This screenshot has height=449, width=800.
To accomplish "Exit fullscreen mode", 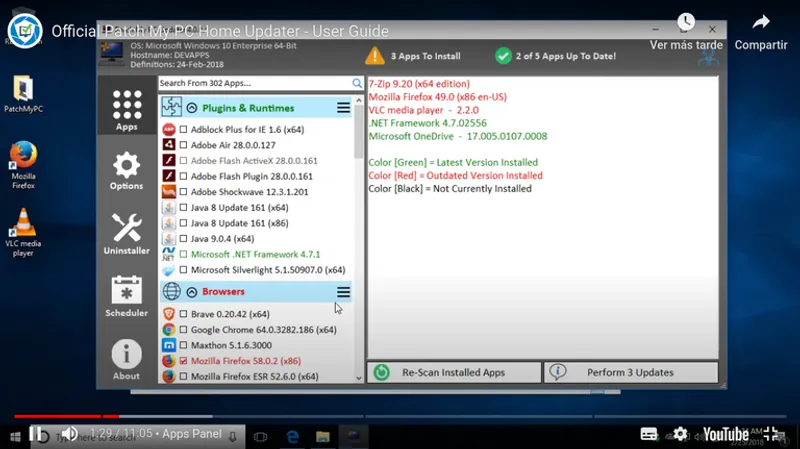I will (x=772, y=434).
